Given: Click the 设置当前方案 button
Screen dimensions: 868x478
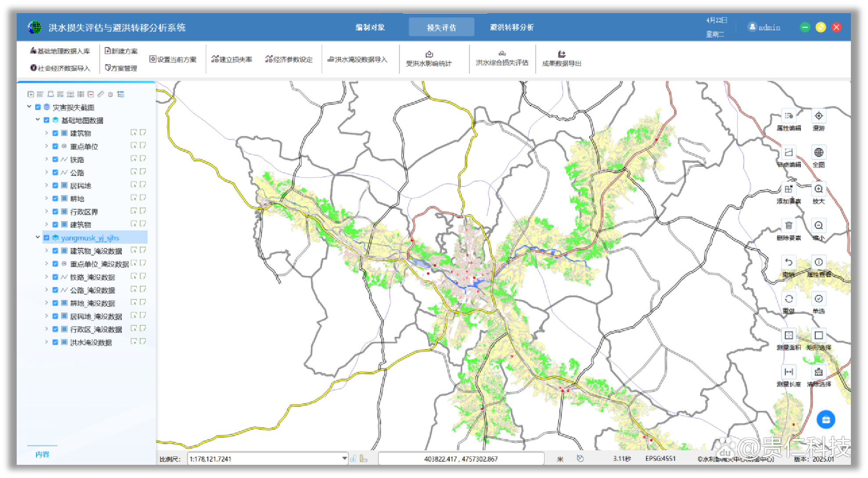Looking at the screenshot, I should pos(173,59).
